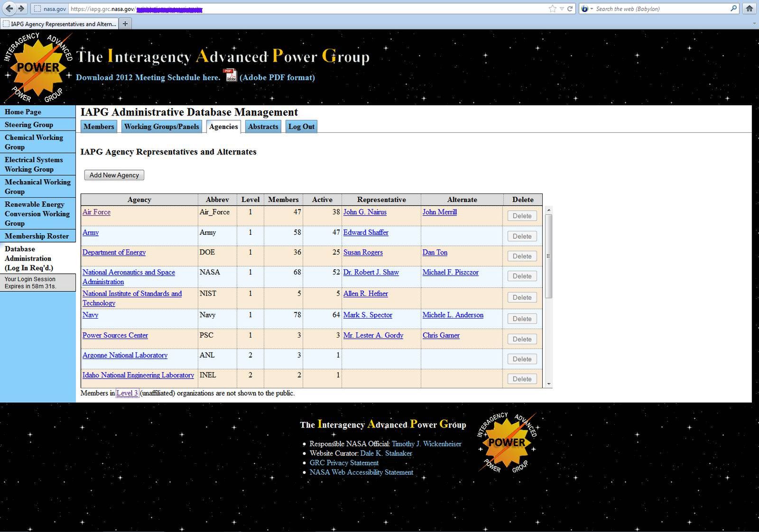Viewport: 759px width, 532px height.
Task: Open Dale K. Stalnaker footer link
Action: (386, 453)
